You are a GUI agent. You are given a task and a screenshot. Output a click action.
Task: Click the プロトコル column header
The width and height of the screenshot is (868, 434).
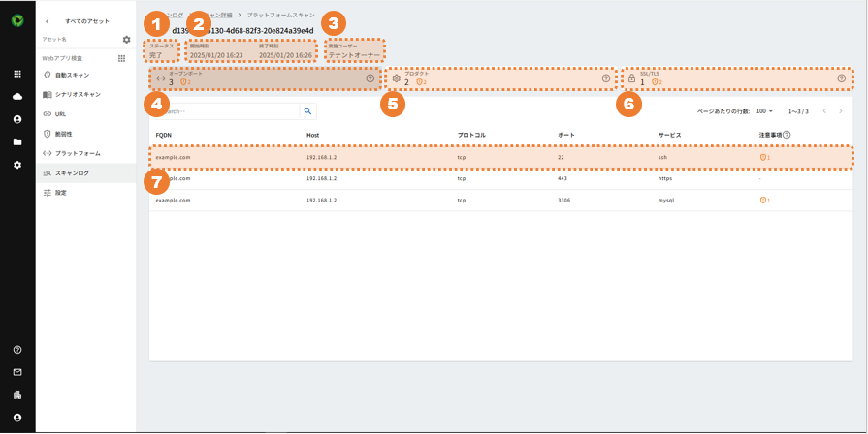tap(471, 135)
